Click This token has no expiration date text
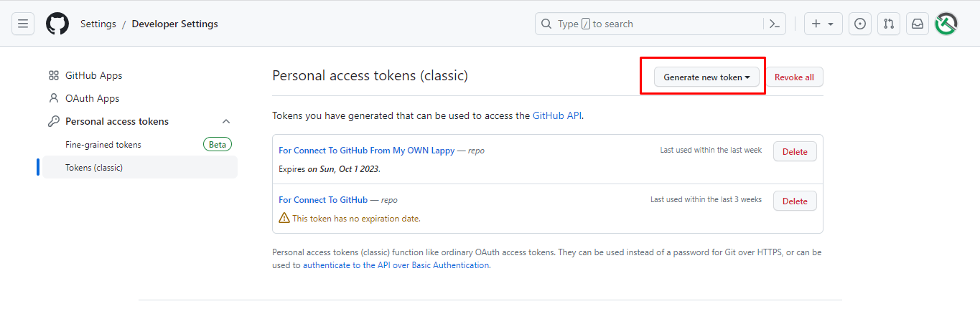Screen dimensions: 980x319 (356, 218)
